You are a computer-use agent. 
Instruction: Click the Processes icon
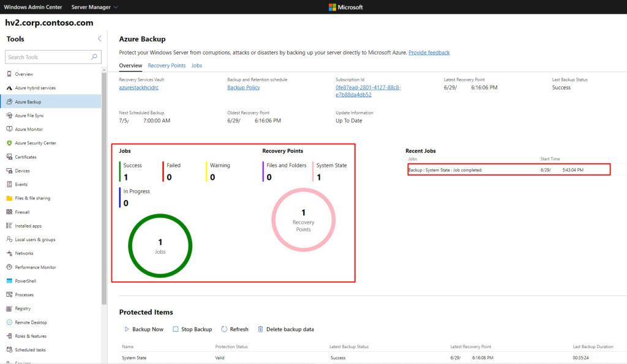9,294
